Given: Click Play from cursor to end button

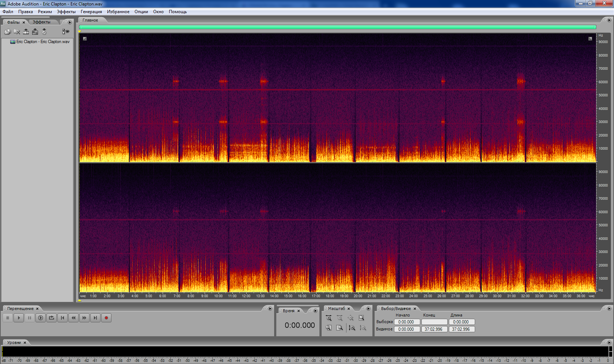Looking at the screenshot, I should tap(41, 318).
